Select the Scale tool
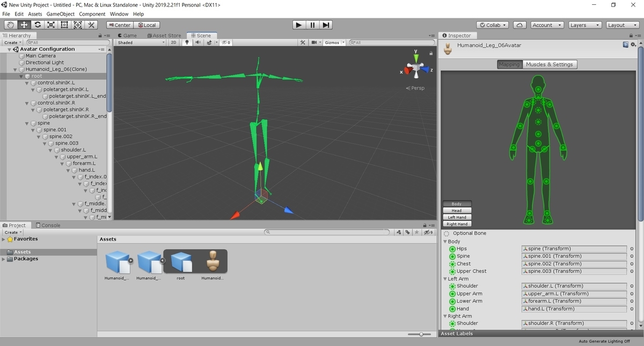 click(x=51, y=25)
